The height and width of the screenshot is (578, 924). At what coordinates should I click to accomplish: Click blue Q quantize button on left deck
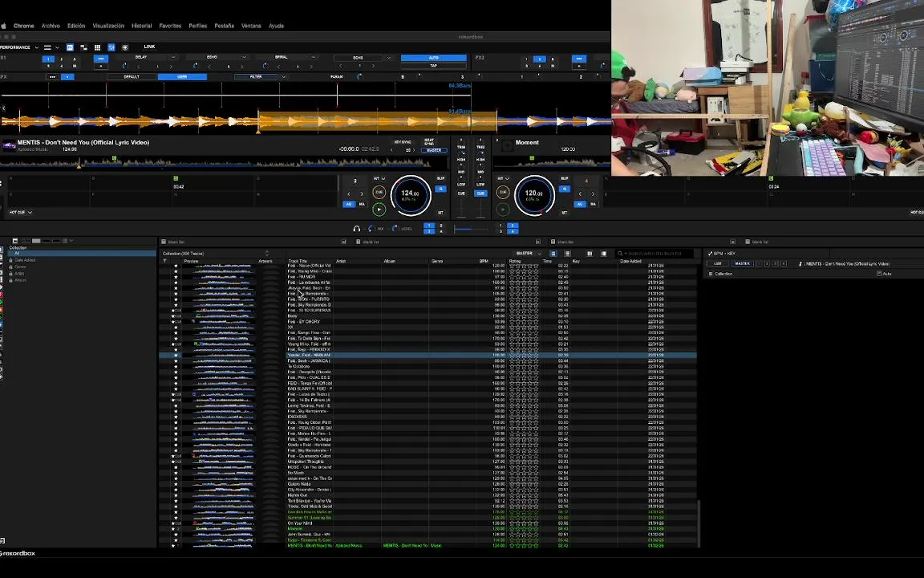point(440,189)
